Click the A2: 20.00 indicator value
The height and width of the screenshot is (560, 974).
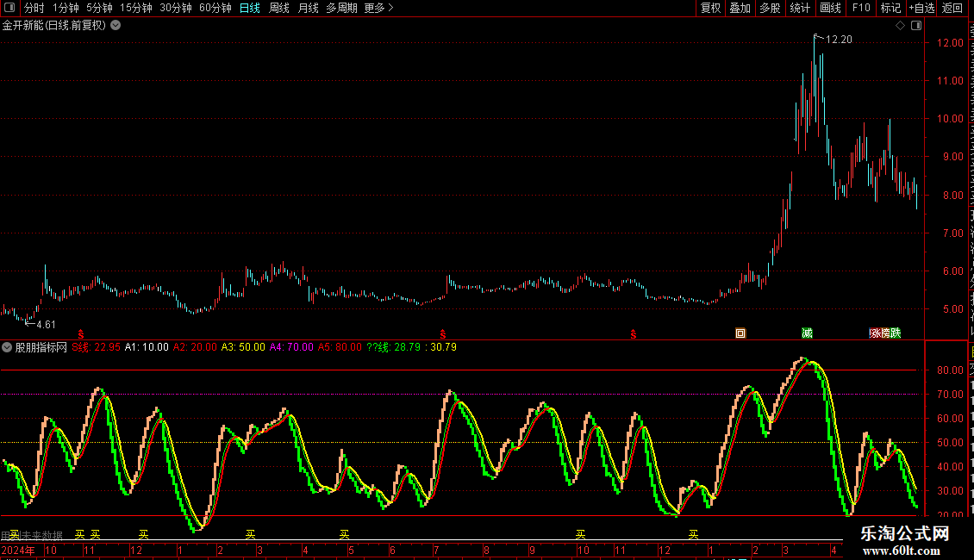click(x=195, y=347)
